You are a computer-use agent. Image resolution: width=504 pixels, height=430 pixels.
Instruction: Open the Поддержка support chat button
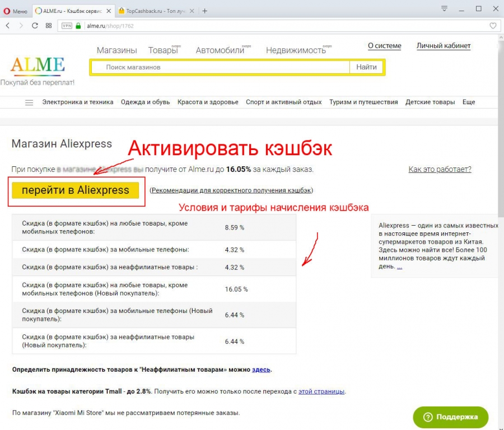point(451,417)
